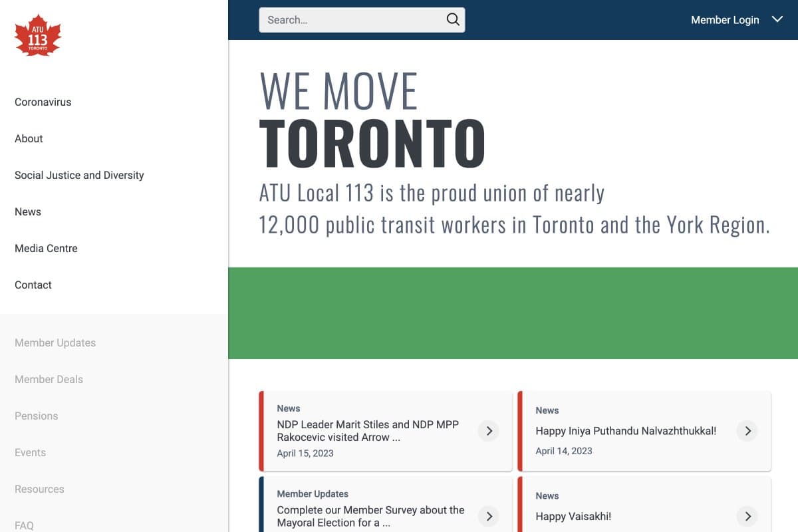The height and width of the screenshot is (532, 798).
Task: Open Social Justice and Diversity
Action: click(x=79, y=176)
